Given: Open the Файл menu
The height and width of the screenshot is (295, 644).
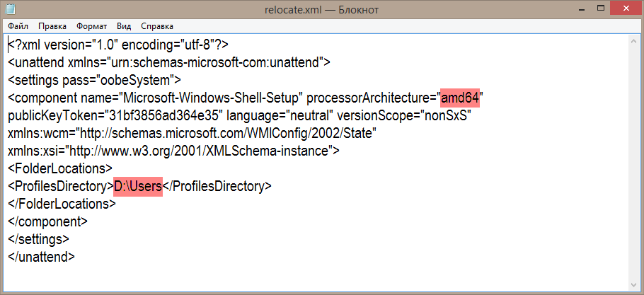Looking at the screenshot, I should [x=18, y=26].
